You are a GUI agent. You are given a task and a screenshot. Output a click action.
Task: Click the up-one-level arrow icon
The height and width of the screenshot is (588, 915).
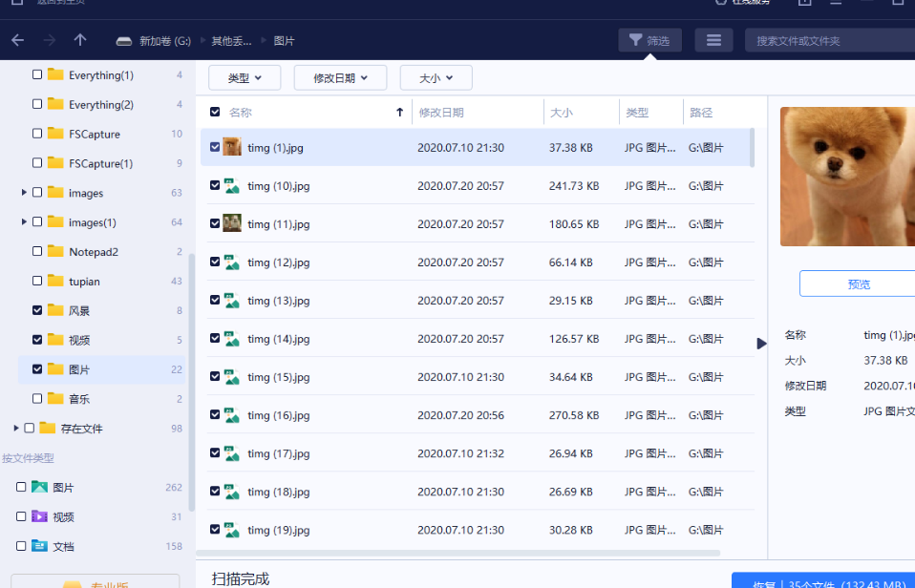[80, 40]
